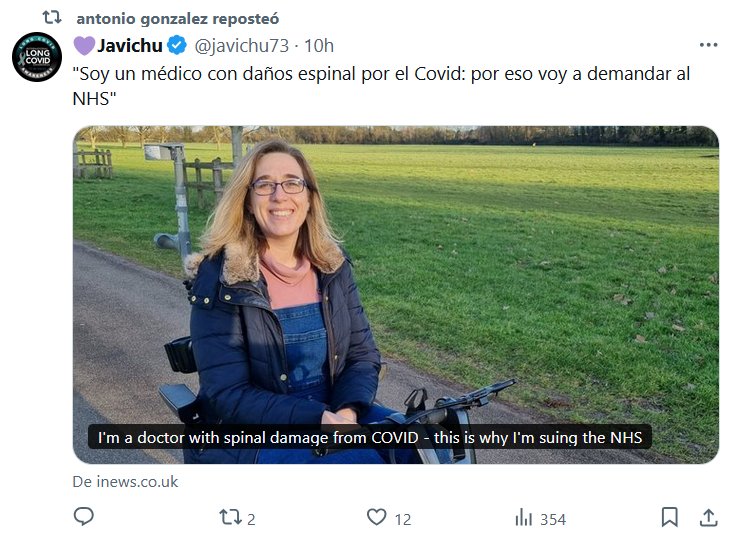Click the blue verified badge
740x540 pixels.
[x=176, y=45]
